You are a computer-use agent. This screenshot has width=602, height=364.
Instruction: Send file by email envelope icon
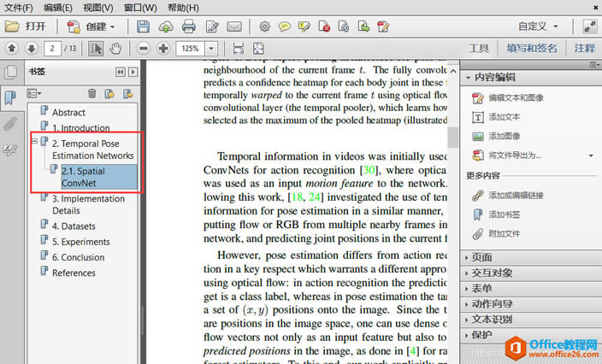(x=234, y=26)
